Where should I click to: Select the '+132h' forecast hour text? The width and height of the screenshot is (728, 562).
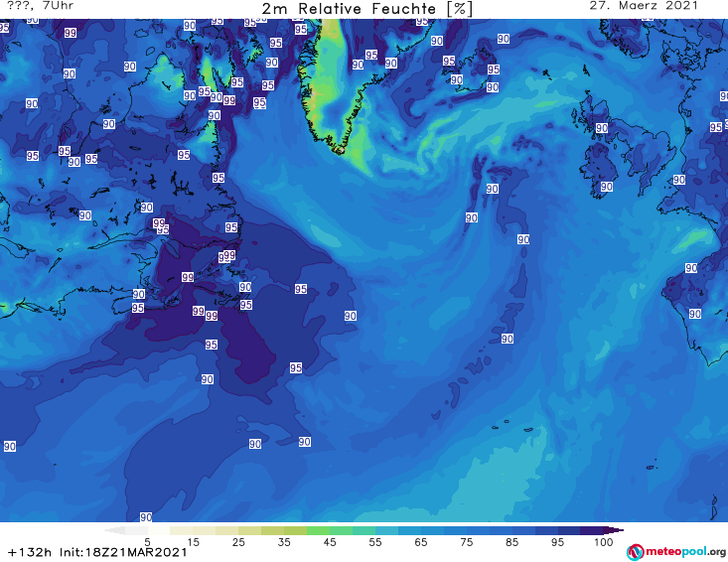[x=30, y=552]
